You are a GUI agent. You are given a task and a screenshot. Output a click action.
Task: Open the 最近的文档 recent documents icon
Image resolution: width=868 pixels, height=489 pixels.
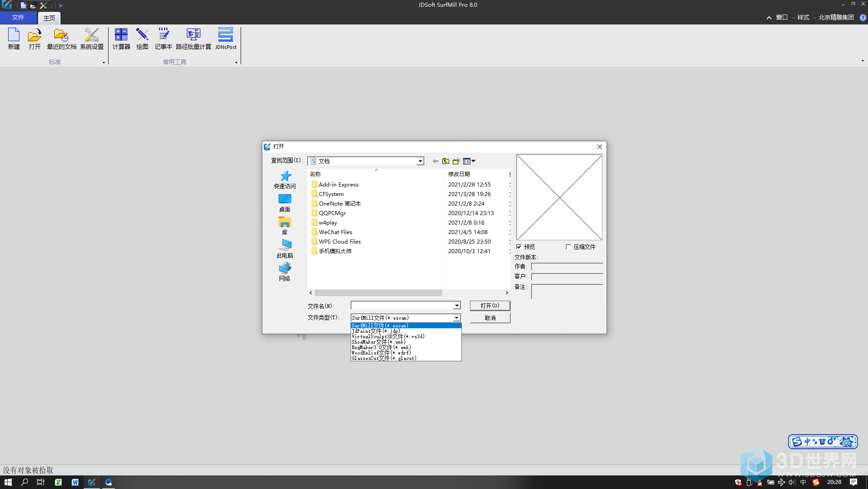click(62, 38)
